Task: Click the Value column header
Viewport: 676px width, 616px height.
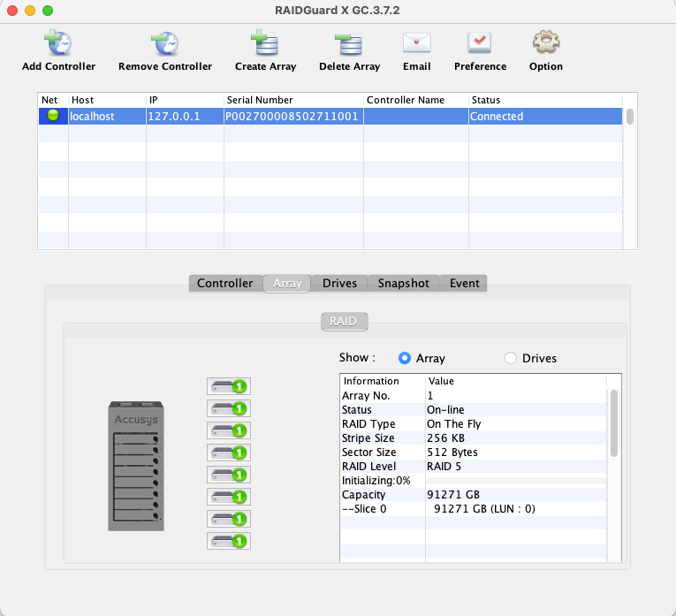Action: (516, 381)
